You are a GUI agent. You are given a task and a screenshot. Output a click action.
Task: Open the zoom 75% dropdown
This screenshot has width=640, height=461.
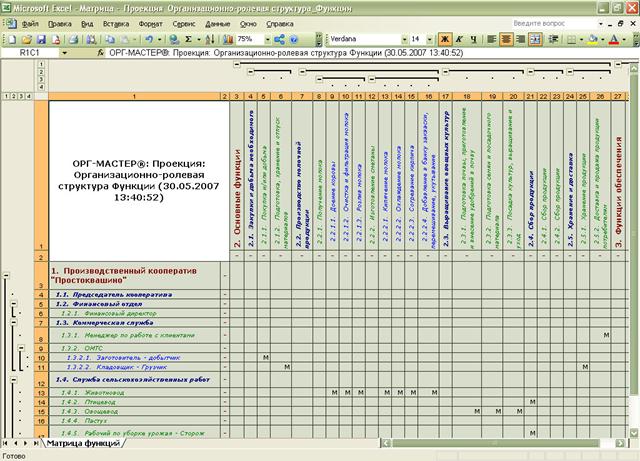pyautogui.click(x=268, y=39)
